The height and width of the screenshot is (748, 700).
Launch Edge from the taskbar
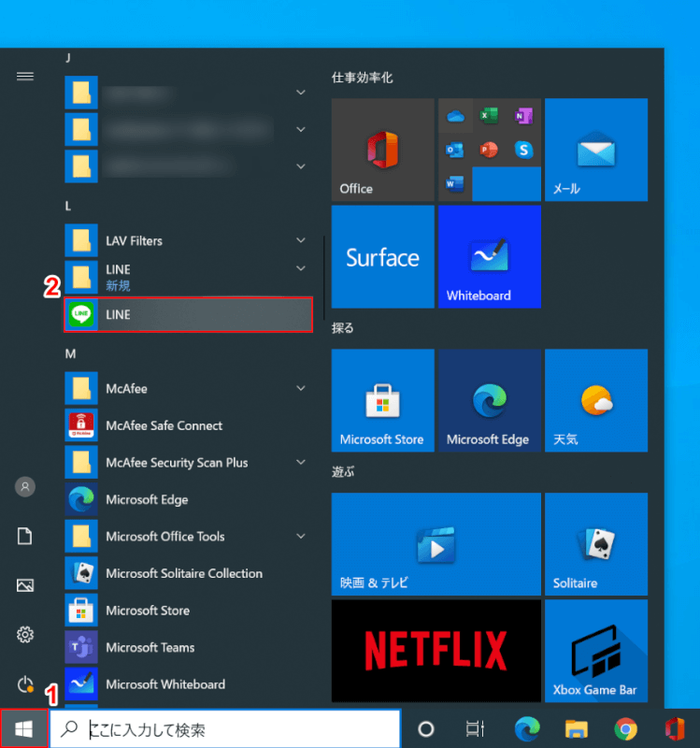527,729
